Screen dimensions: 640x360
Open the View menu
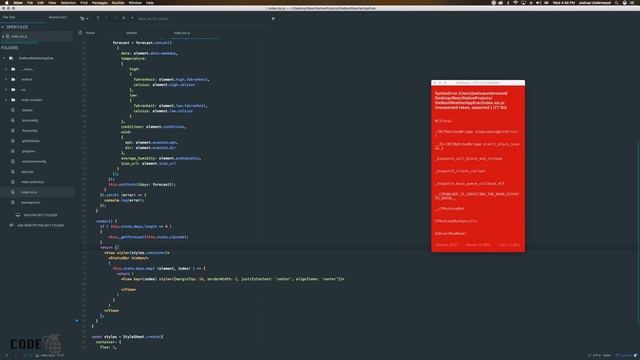(x=52, y=2)
